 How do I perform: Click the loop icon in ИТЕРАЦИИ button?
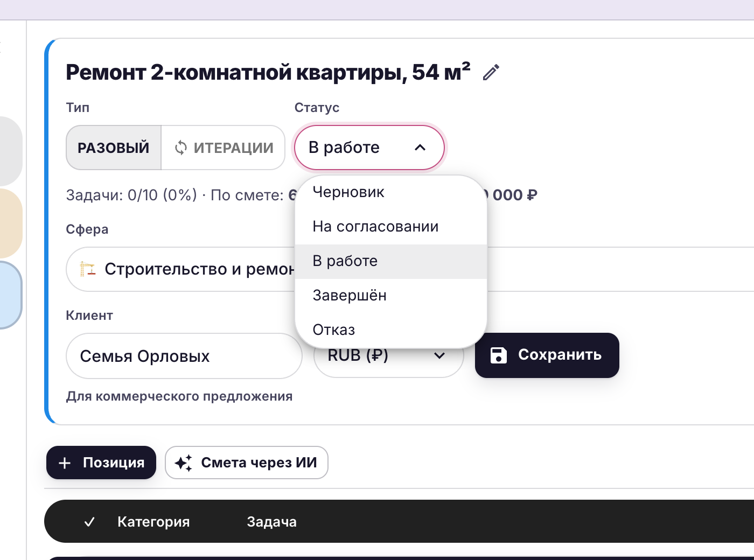coord(181,148)
